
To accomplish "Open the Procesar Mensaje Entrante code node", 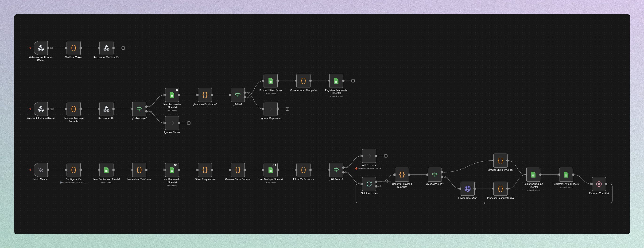I will tap(74, 109).
